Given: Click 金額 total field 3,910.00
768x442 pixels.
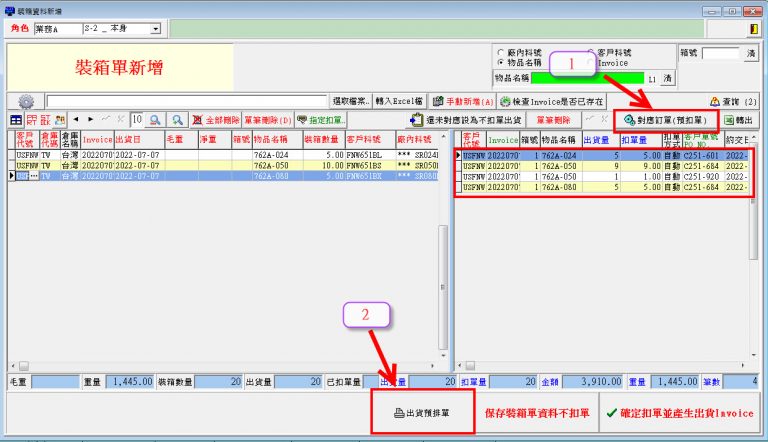Looking at the screenshot, I should point(593,382).
